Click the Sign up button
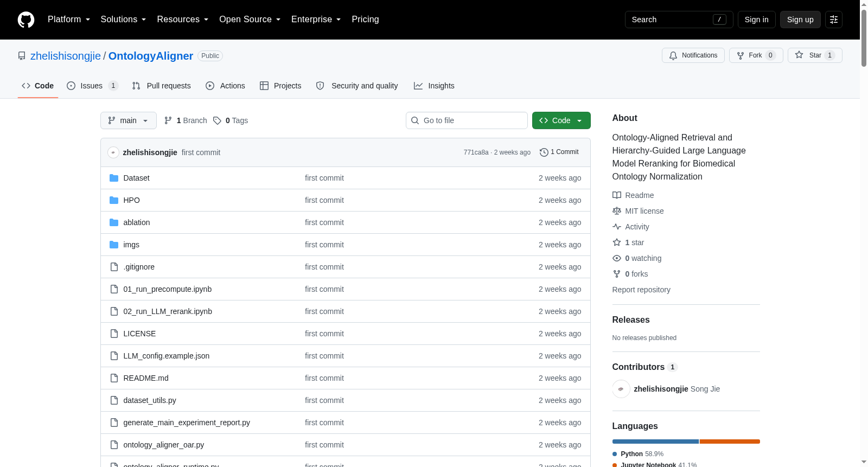This screenshot has height=467, width=868. [800, 20]
